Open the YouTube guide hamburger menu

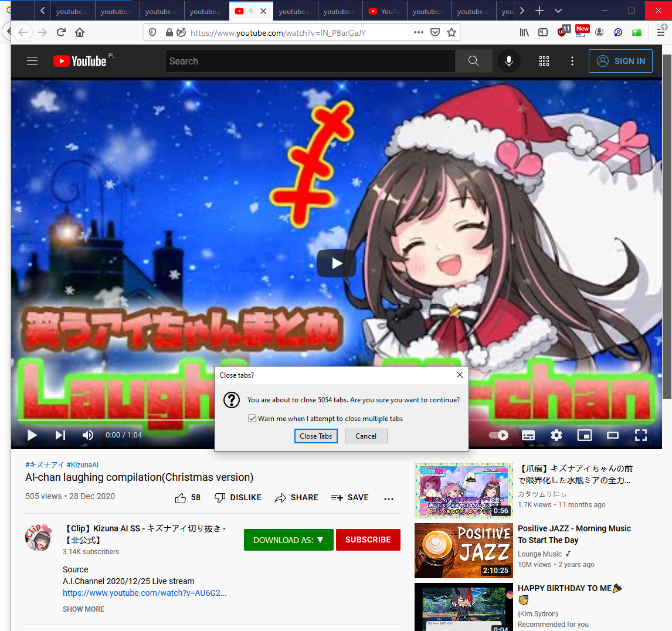click(x=32, y=61)
